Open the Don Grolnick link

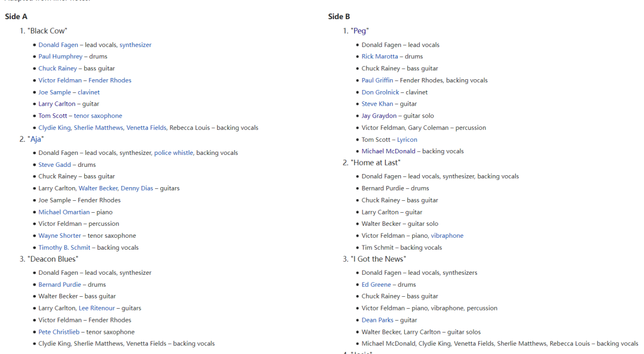click(x=380, y=92)
